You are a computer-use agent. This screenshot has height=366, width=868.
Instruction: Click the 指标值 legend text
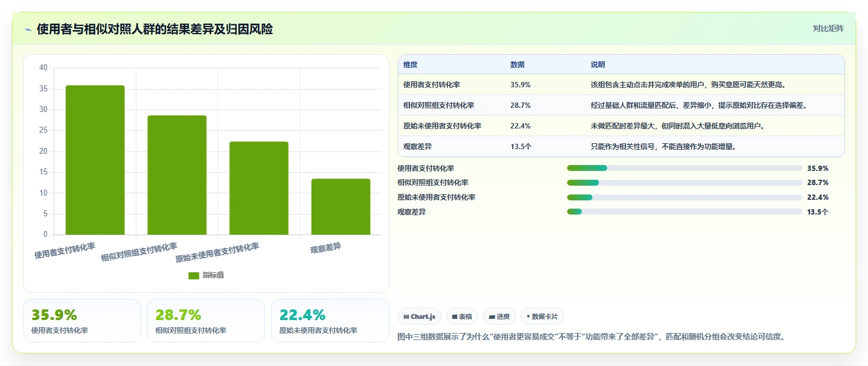[x=214, y=275]
